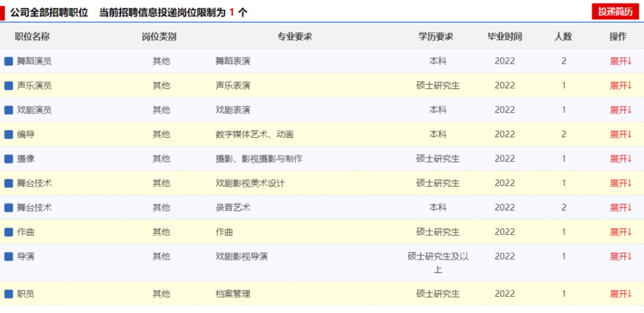Expand the 职员 档案管理 row
644x313 pixels.
[621, 294]
